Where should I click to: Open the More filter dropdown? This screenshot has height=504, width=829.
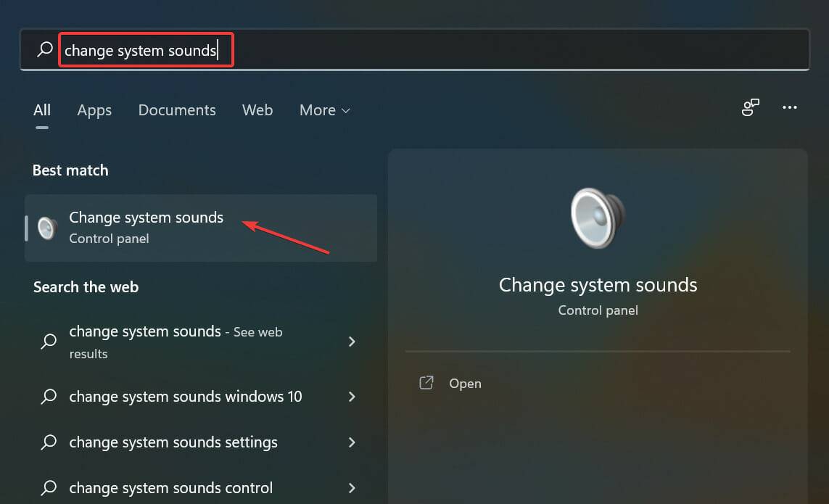[x=324, y=110]
